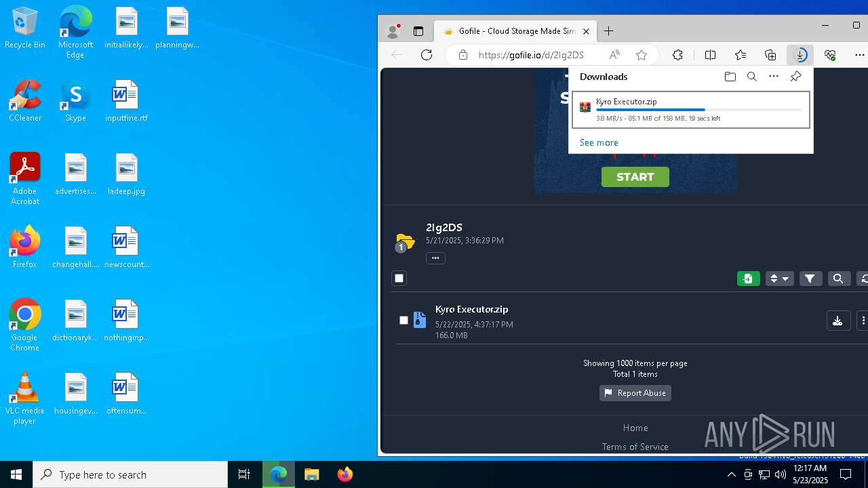Check the Kyro Executor.zip row checkbox
868x488 pixels.
[x=403, y=320]
